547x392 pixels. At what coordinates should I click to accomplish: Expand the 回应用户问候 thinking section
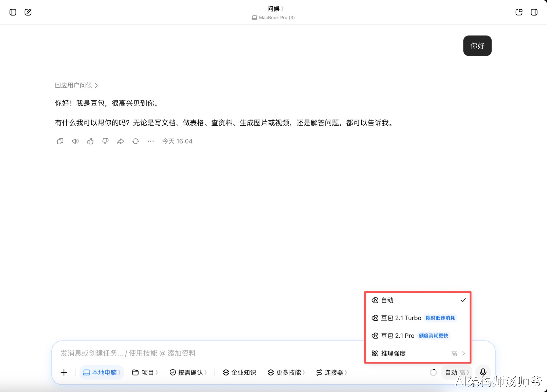(x=76, y=85)
